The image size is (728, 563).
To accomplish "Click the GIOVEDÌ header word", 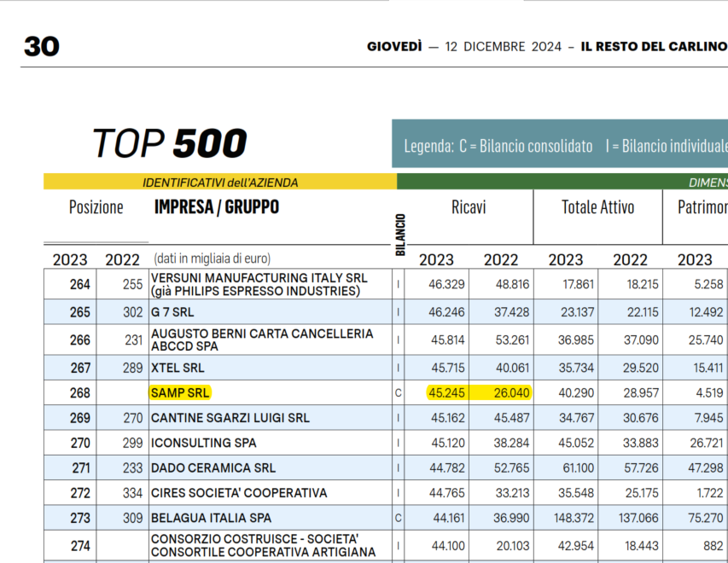I will point(394,46).
